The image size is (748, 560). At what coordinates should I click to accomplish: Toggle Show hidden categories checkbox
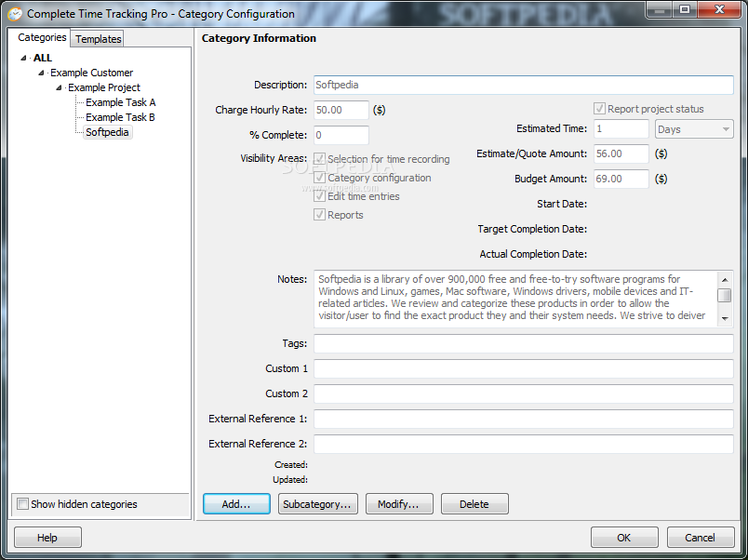(22, 503)
